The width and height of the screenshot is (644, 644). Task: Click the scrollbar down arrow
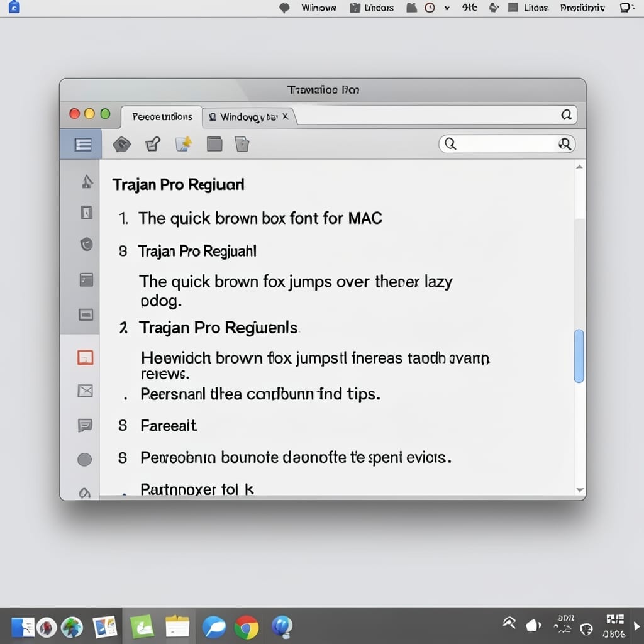pos(579,489)
